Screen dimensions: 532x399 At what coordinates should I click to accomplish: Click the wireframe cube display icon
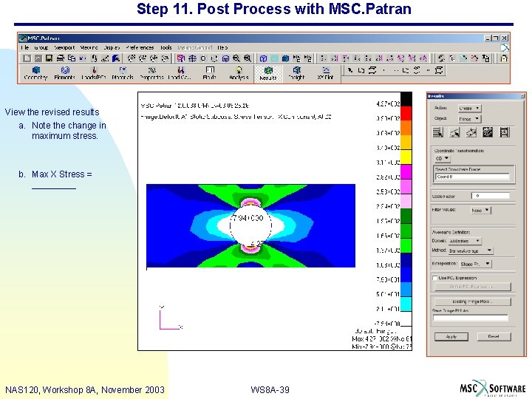pos(263,58)
